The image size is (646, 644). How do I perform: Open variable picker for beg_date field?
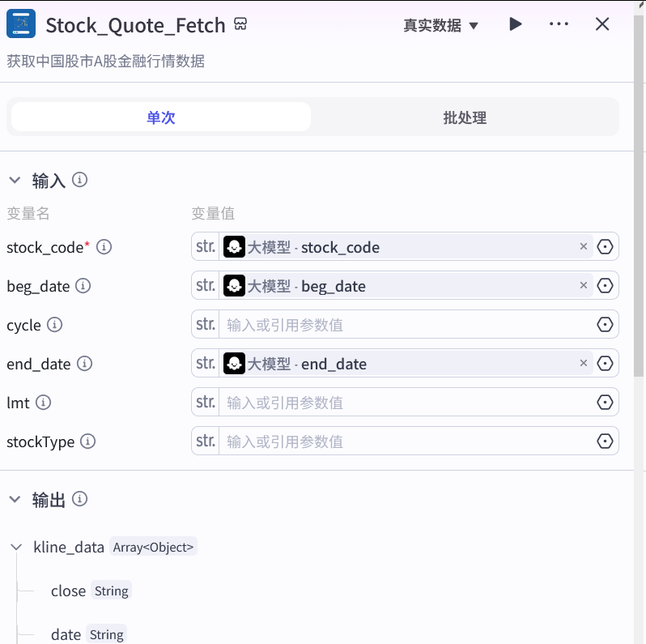(x=605, y=285)
